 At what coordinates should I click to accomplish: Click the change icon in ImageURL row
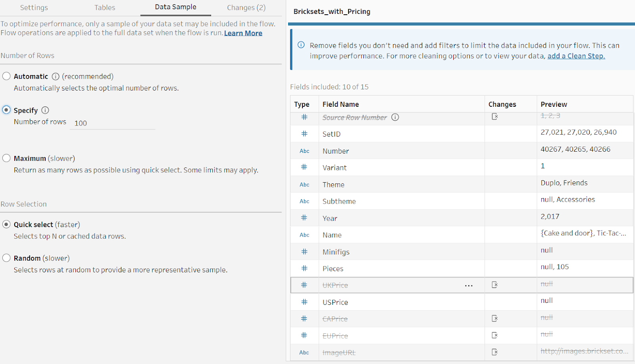(495, 352)
